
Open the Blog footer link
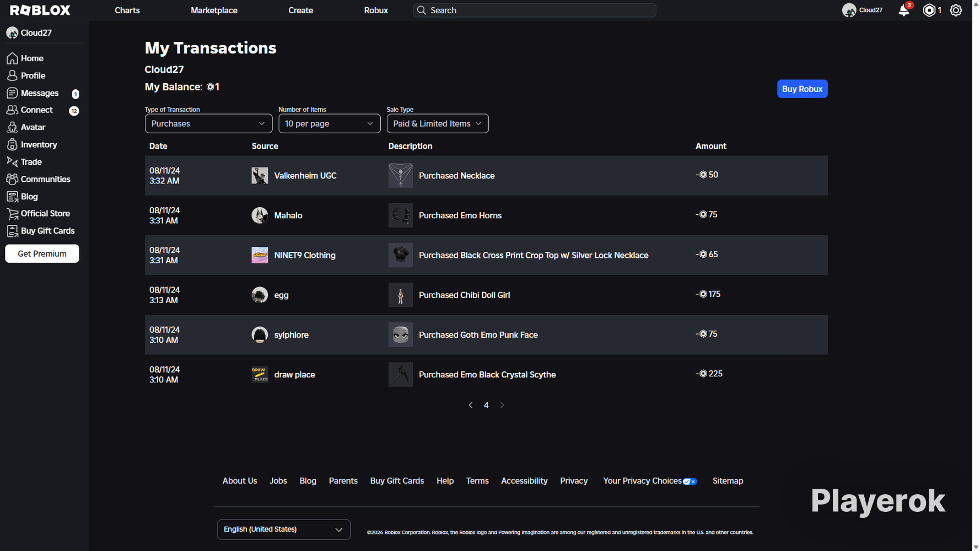(308, 481)
